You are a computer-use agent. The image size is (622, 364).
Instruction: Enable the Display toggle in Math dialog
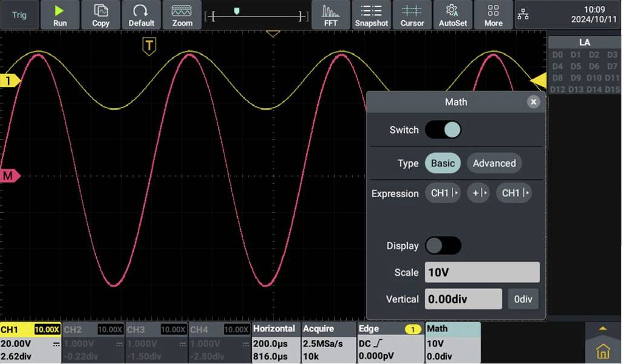click(x=444, y=245)
